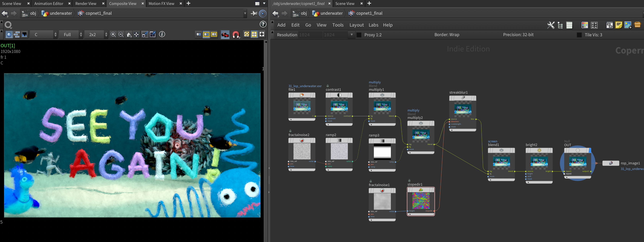This screenshot has width=644, height=242.
Task: Open the color palette grid icon
Action: [584, 25]
